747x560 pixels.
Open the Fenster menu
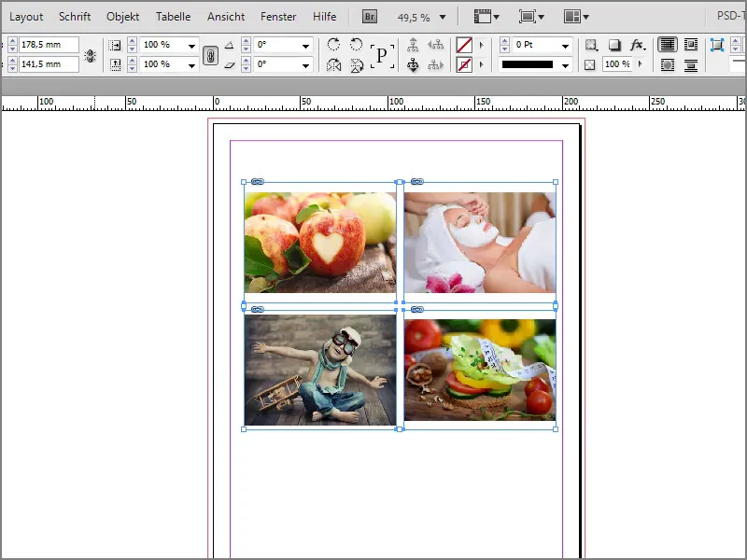tap(278, 16)
